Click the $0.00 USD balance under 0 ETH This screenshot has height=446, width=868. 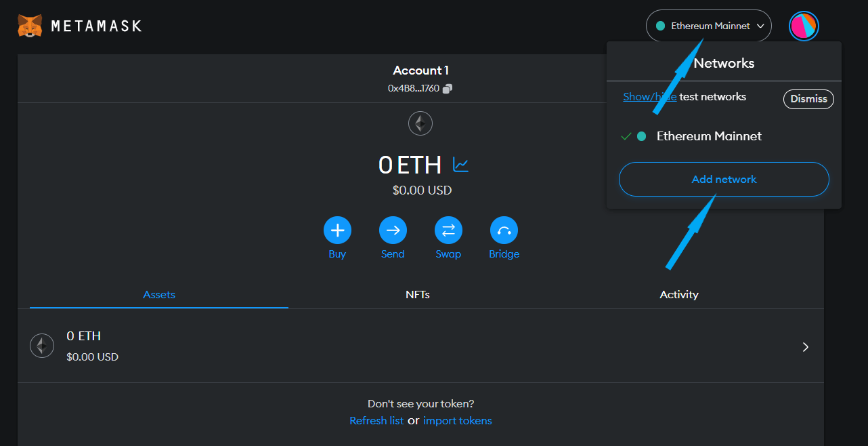[x=422, y=190]
